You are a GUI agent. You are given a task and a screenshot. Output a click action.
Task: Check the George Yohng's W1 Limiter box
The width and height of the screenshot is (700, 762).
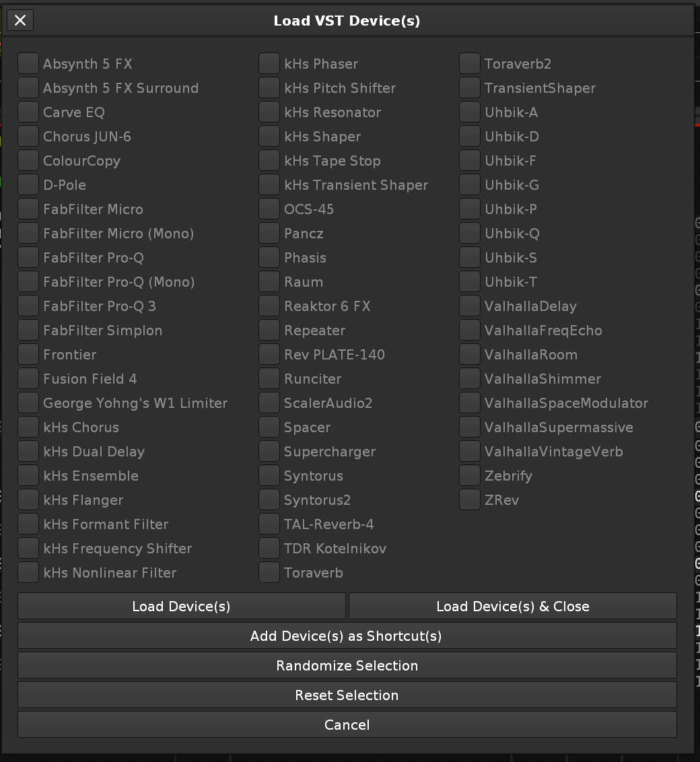[28, 403]
